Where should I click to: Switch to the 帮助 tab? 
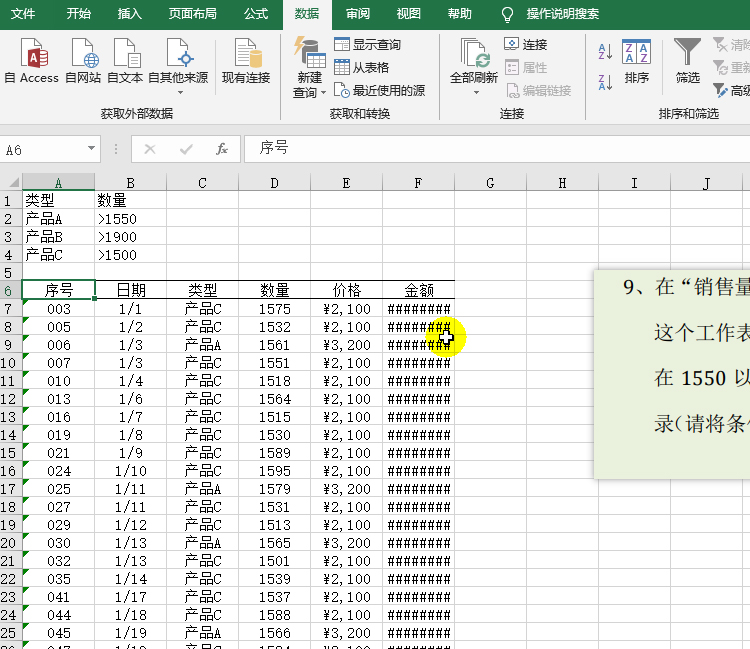click(460, 14)
